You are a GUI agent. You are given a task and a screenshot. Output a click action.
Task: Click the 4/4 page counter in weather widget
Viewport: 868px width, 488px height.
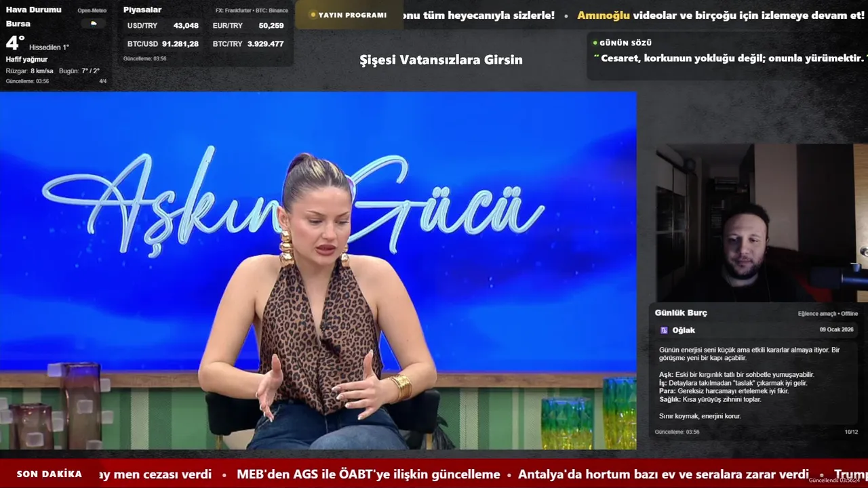[103, 81]
